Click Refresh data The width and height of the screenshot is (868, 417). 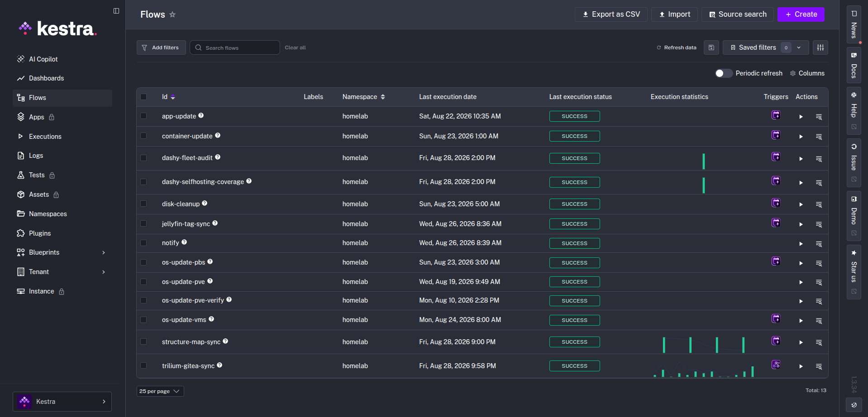677,47
